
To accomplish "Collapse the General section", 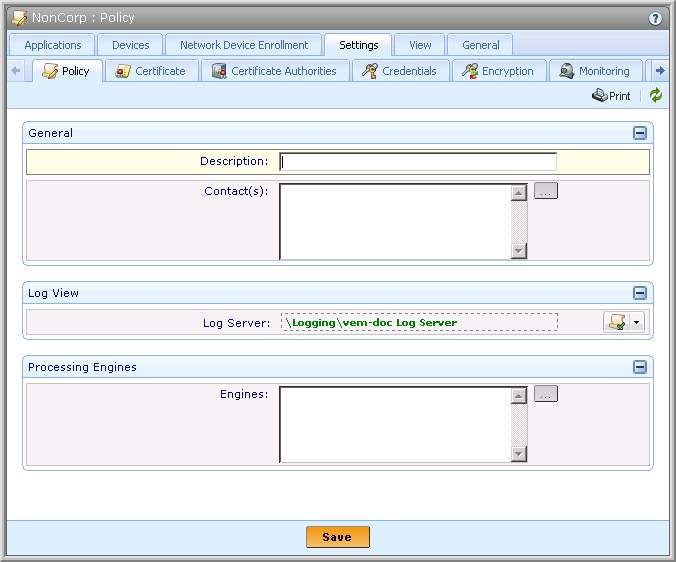I will point(640,133).
